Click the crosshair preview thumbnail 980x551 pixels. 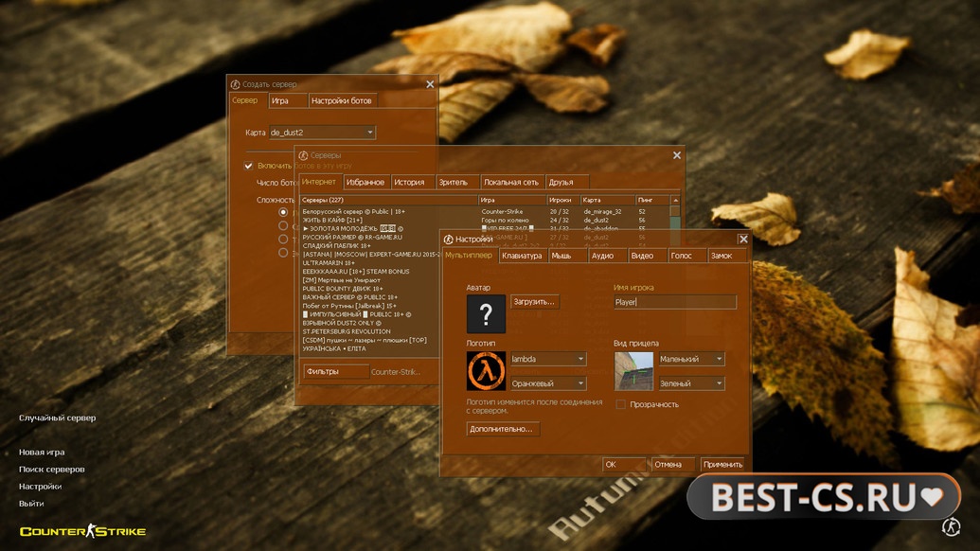pos(633,371)
